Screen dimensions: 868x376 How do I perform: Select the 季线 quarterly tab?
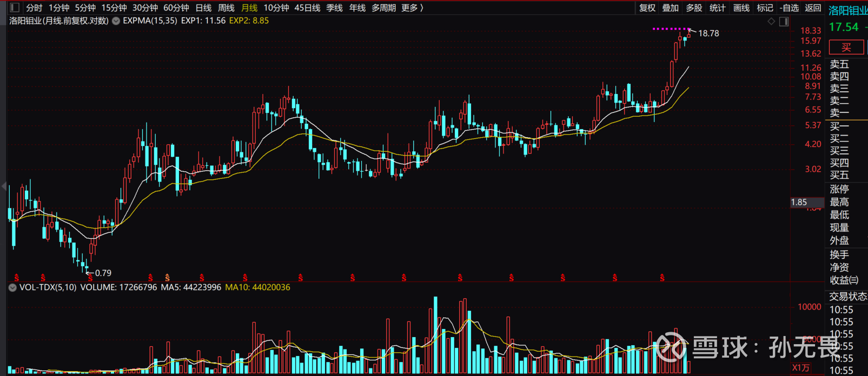pyautogui.click(x=334, y=8)
